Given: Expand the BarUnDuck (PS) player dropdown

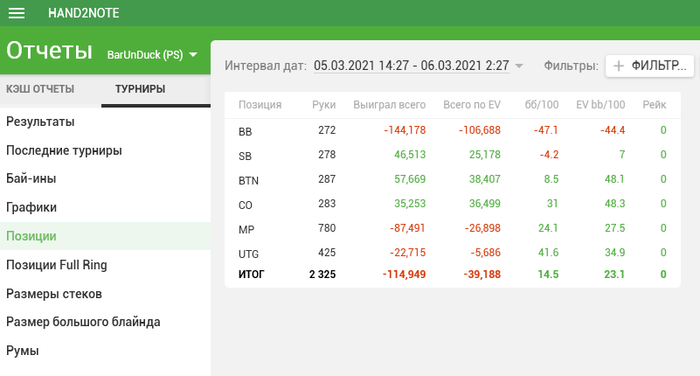Looking at the screenshot, I should [152, 55].
